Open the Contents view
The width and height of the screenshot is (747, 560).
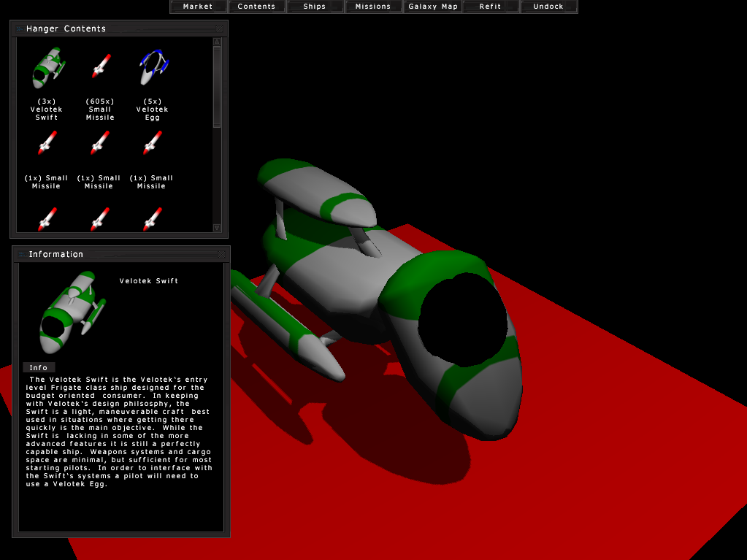(256, 7)
